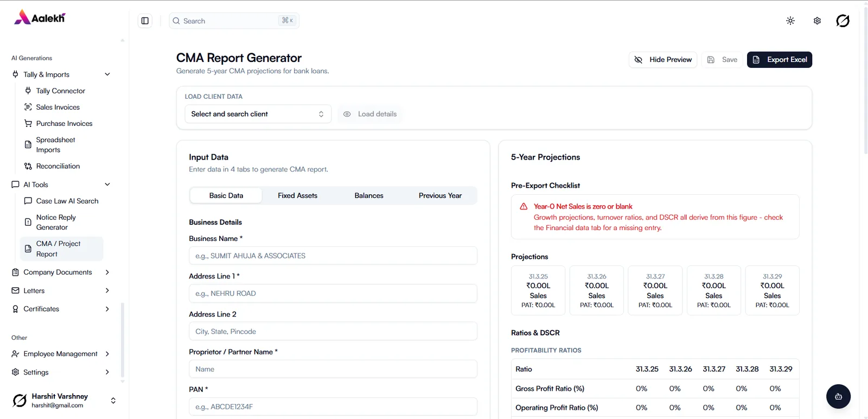Click the Save button
Screen dimensions: 868x419
[x=722, y=60]
